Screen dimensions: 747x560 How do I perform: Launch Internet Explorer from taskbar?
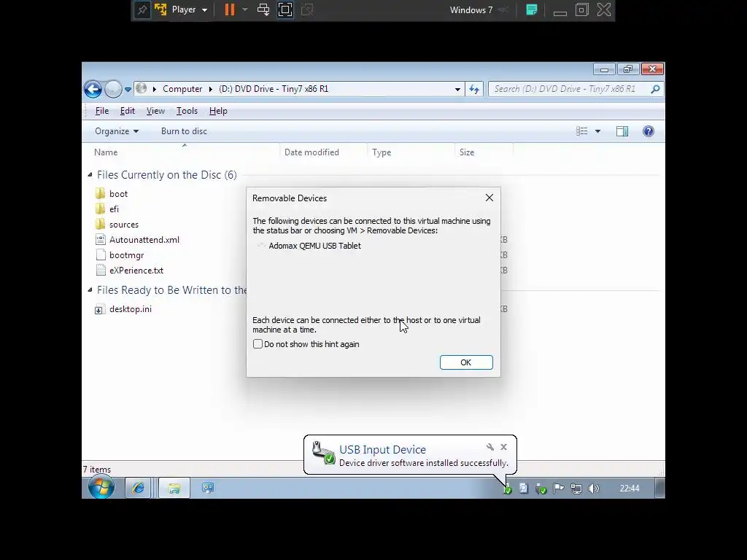[x=138, y=488]
